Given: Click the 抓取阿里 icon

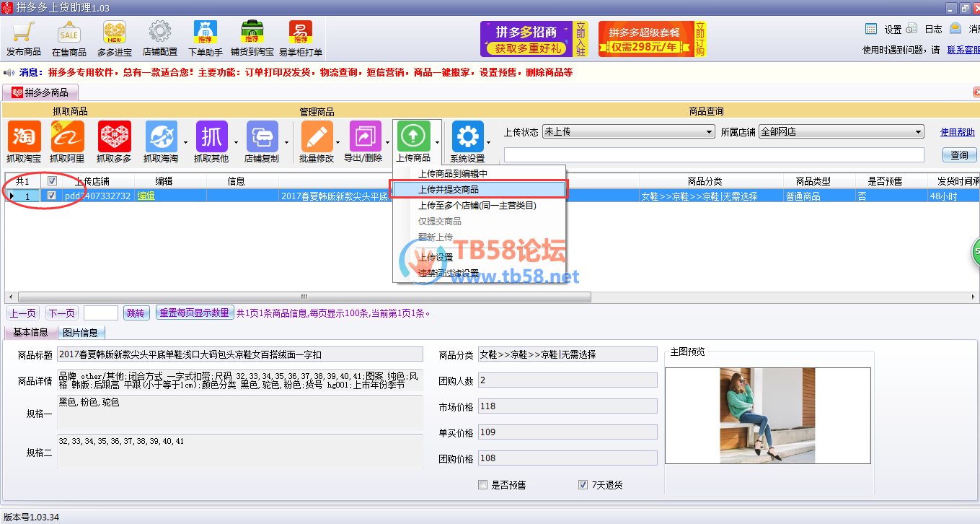Looking at the screenshot, I should 67,136.
